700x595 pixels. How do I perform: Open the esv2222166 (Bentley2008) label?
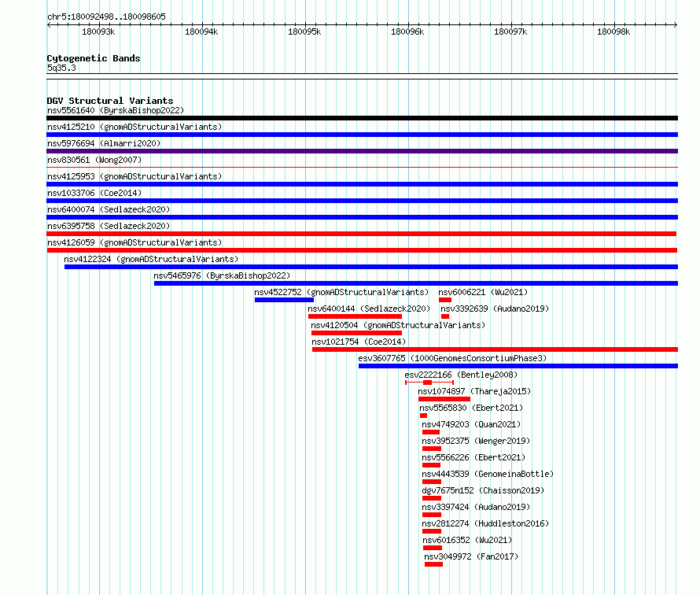point(461,375)
